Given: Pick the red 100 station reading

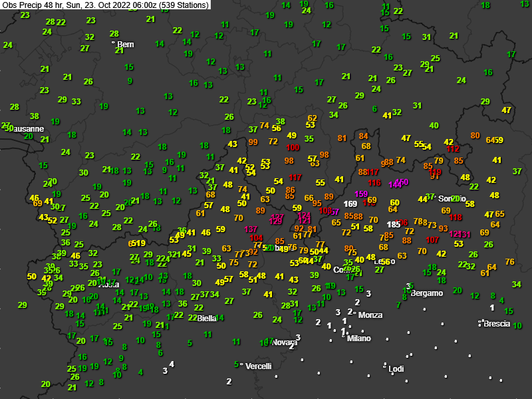Looking at the screenshot, I should pyautogui.click(x=293, y=147).
